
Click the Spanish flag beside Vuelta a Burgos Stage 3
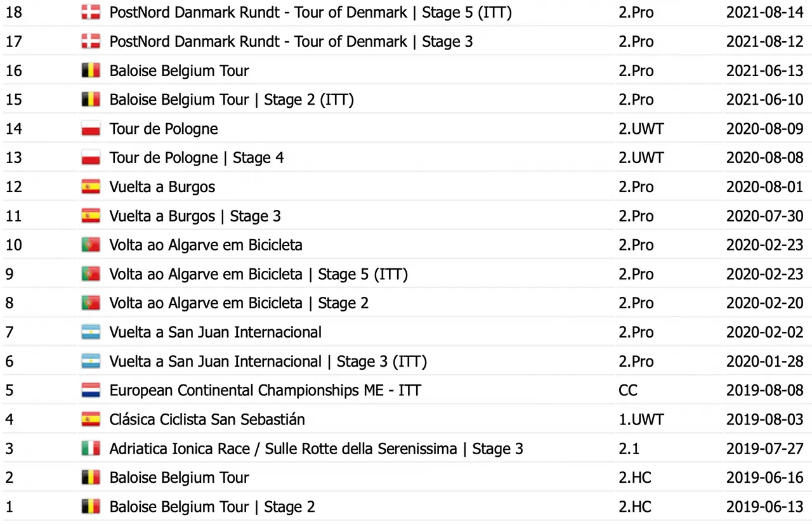pos(91,216)
